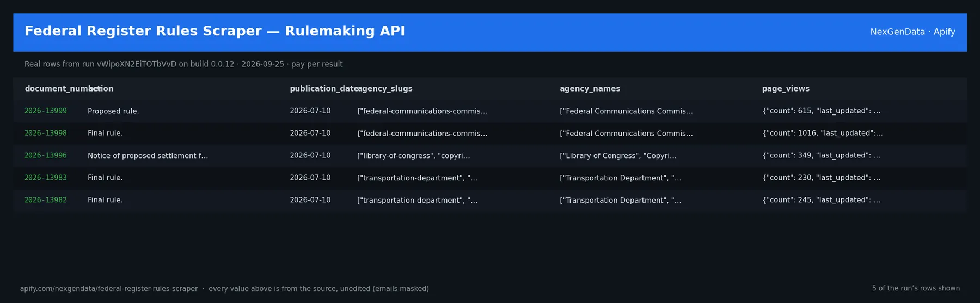Click '5 of the run's rows shown' text
Screen dimensions: 980x303
point(916,289)
